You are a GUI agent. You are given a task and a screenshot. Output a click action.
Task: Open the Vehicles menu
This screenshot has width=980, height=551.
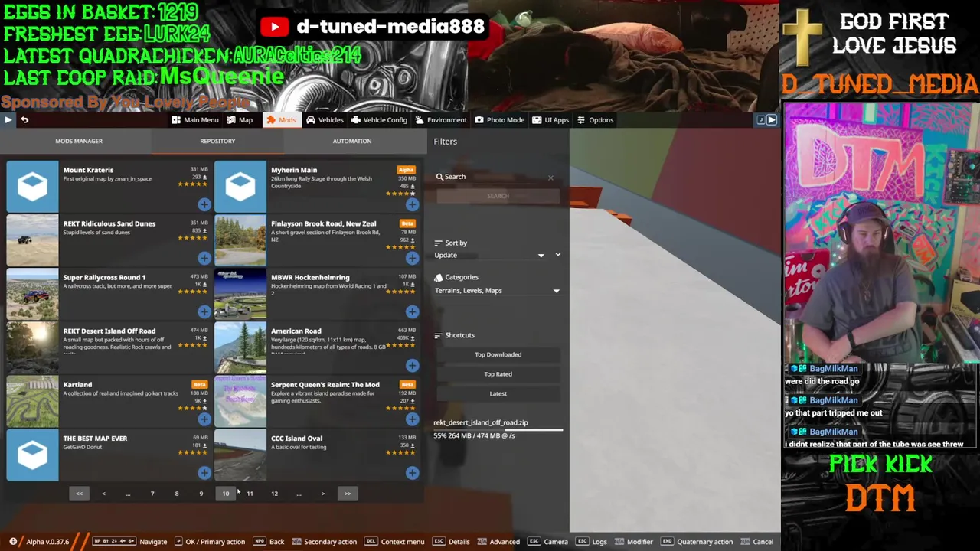325,120
